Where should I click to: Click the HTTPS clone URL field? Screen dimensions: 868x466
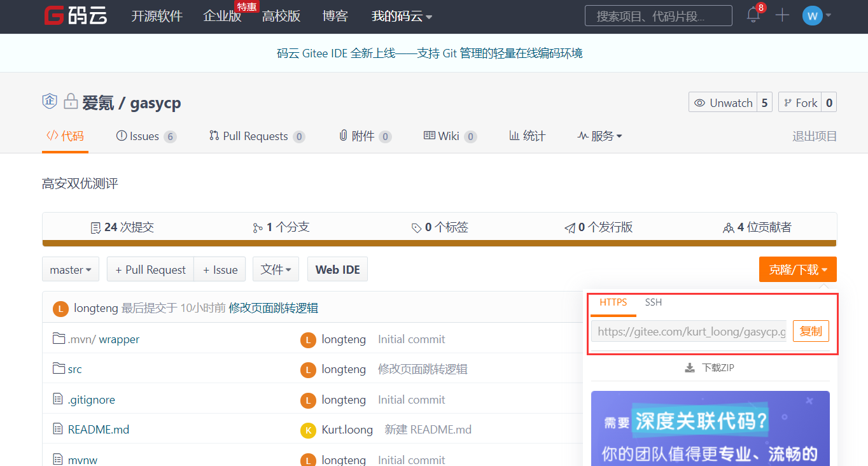click(x=689, y=331)
